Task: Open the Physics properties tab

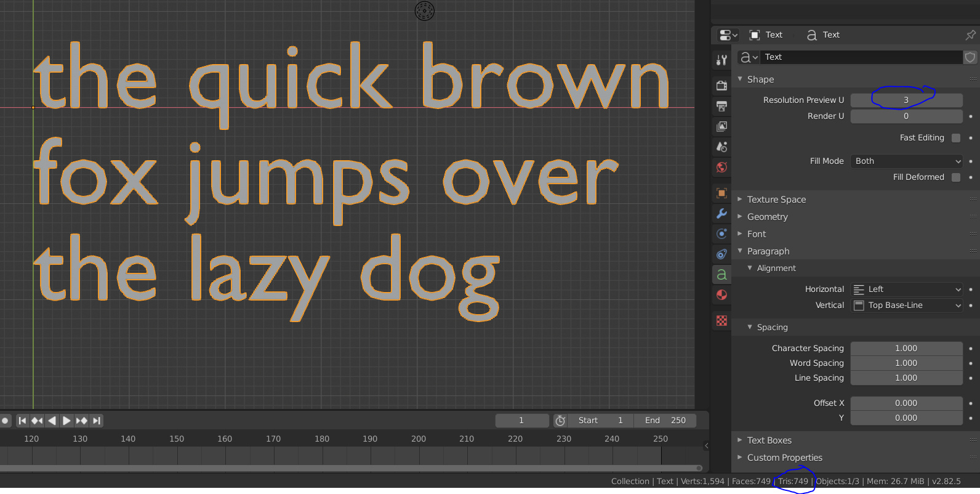Action: pos(721,233)
